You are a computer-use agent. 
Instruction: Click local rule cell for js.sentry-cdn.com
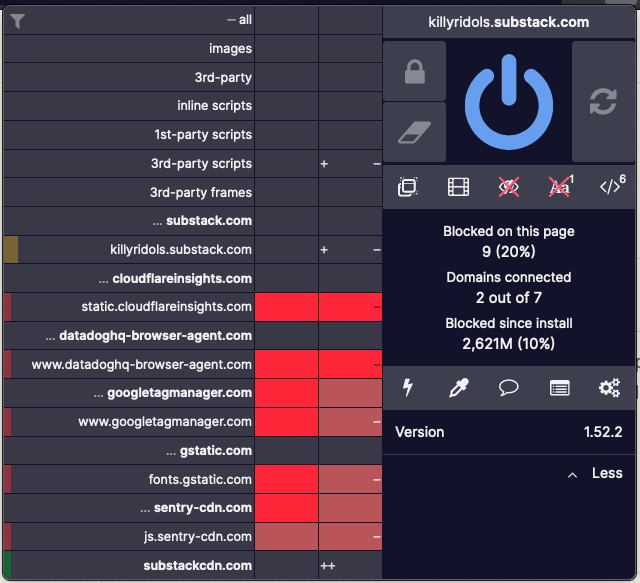click(350, 537)
